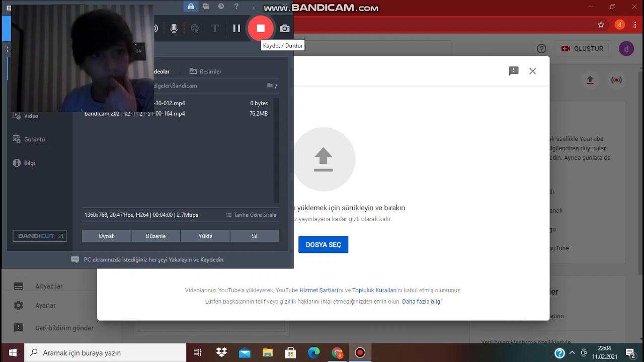Toggle the mouse cursor effect icon in Bandicam
The width and height of the screenshot is (644, 362).
(x=195, y=29)
